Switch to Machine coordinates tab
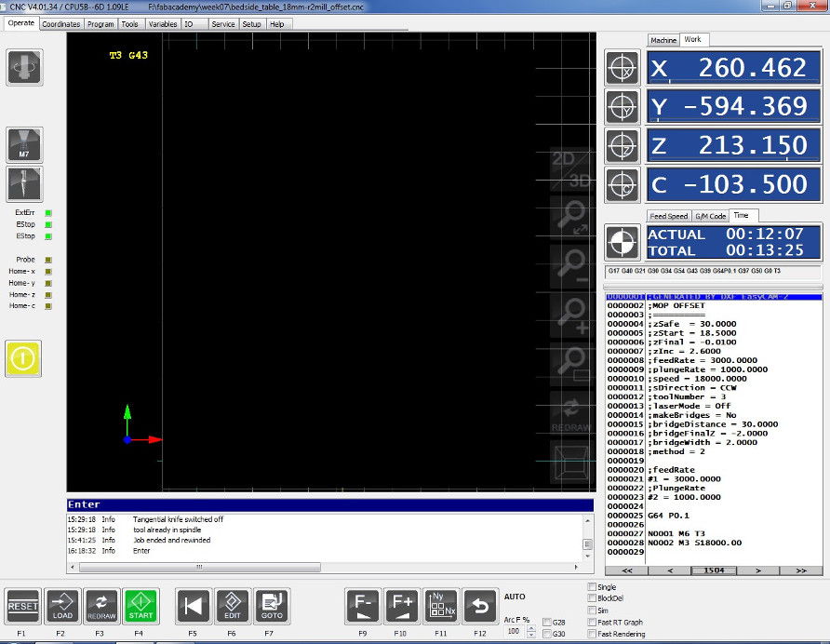 [x=663, y=40]
